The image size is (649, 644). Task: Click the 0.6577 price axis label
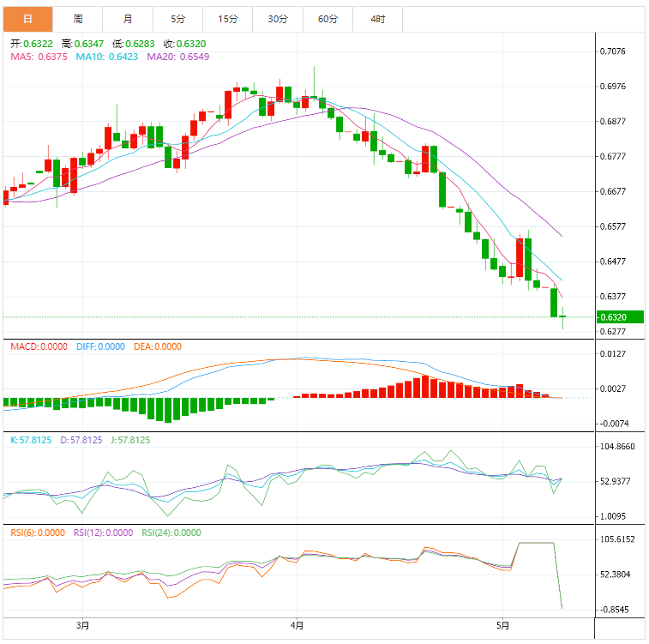click(613, 226)
